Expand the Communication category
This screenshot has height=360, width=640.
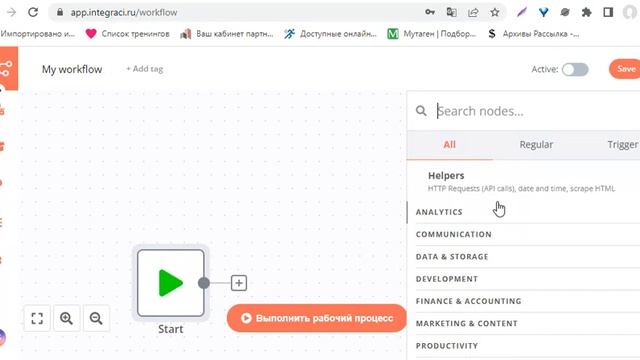click(527, 234)
